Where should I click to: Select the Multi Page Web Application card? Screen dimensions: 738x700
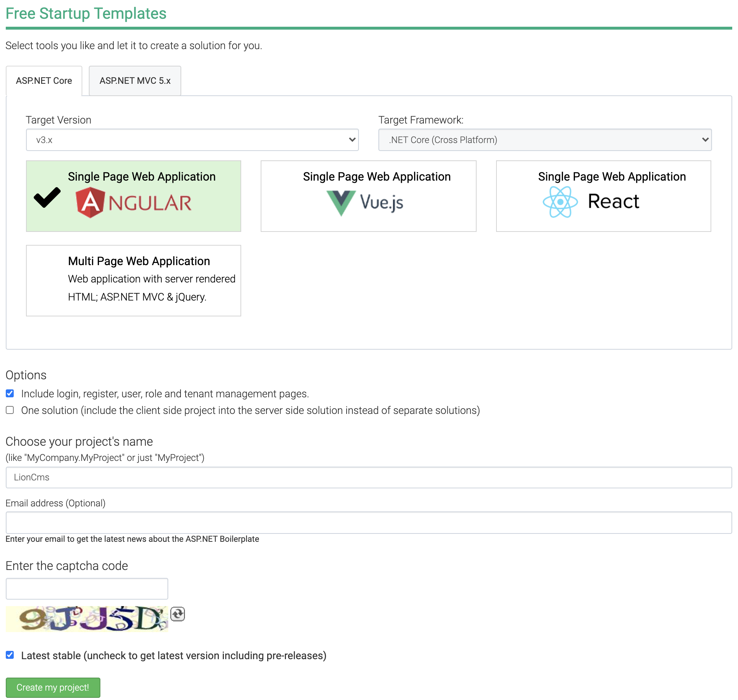[134, 281]
